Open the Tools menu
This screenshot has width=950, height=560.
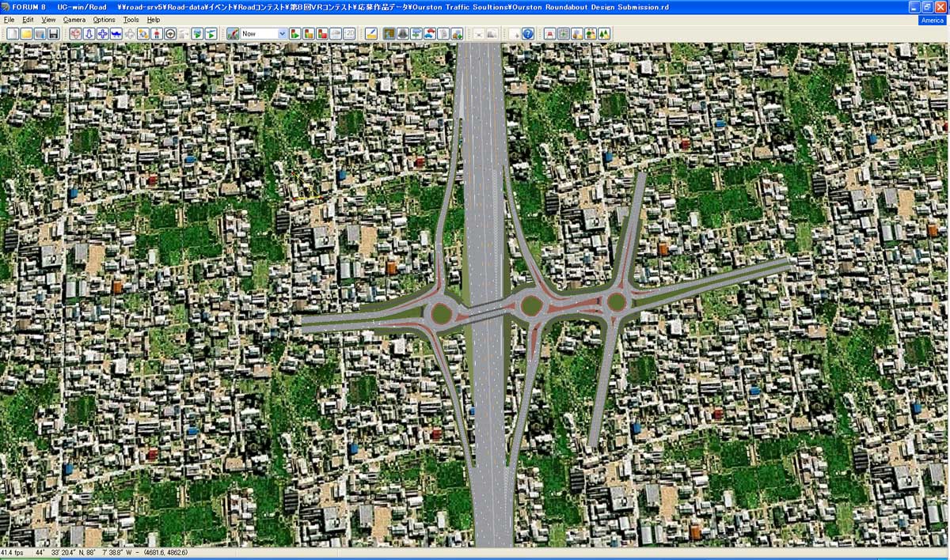131,19
